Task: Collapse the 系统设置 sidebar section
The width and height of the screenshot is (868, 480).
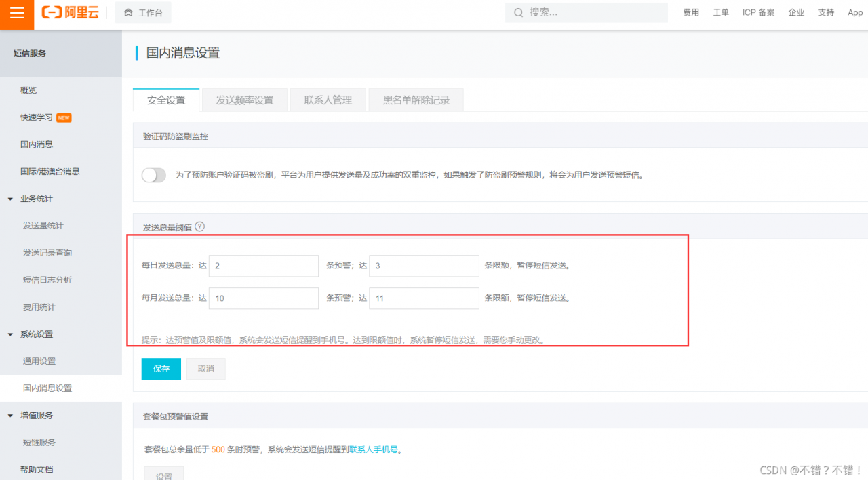Action: tap(10, 334)
